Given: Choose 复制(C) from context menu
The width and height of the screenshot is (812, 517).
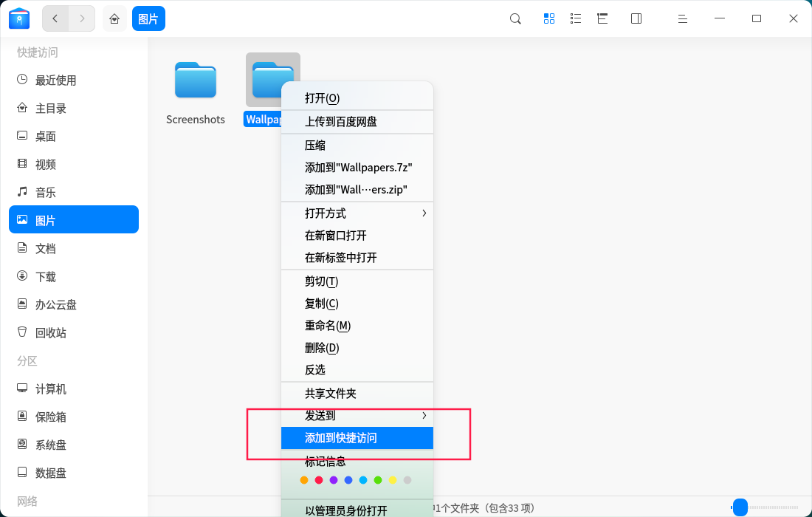Looking at the screenshot, I should click(x=357, y=304).
